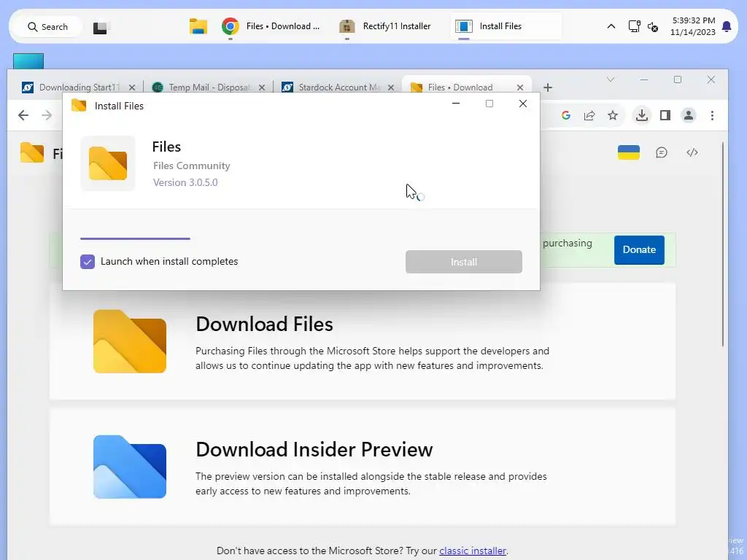Bookmark this page with the star
Screen dimensions: 747x560
coord(613,115)
